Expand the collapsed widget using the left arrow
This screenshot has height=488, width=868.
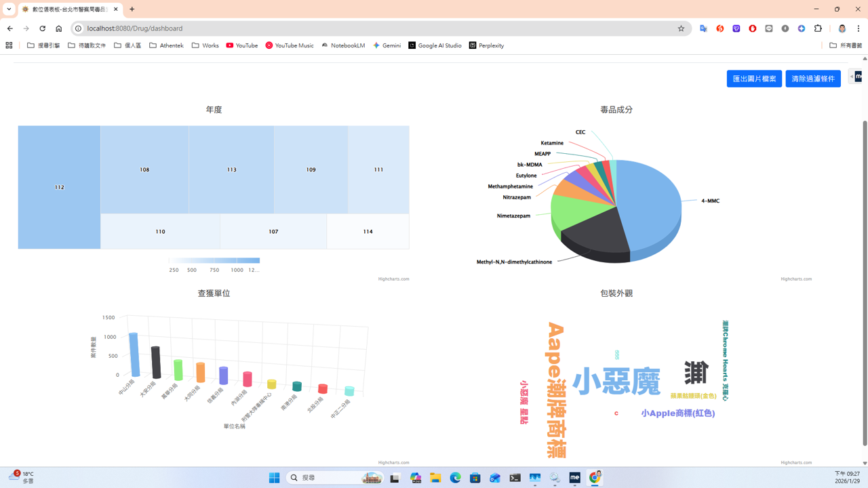click(850, 76)
